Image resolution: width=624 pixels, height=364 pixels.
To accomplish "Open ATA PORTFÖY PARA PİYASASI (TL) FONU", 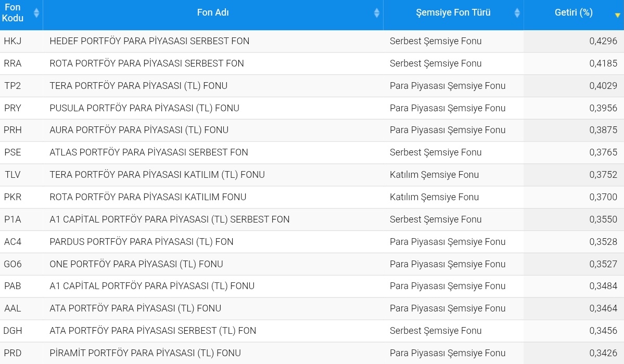I will click(x=135, y=308).
